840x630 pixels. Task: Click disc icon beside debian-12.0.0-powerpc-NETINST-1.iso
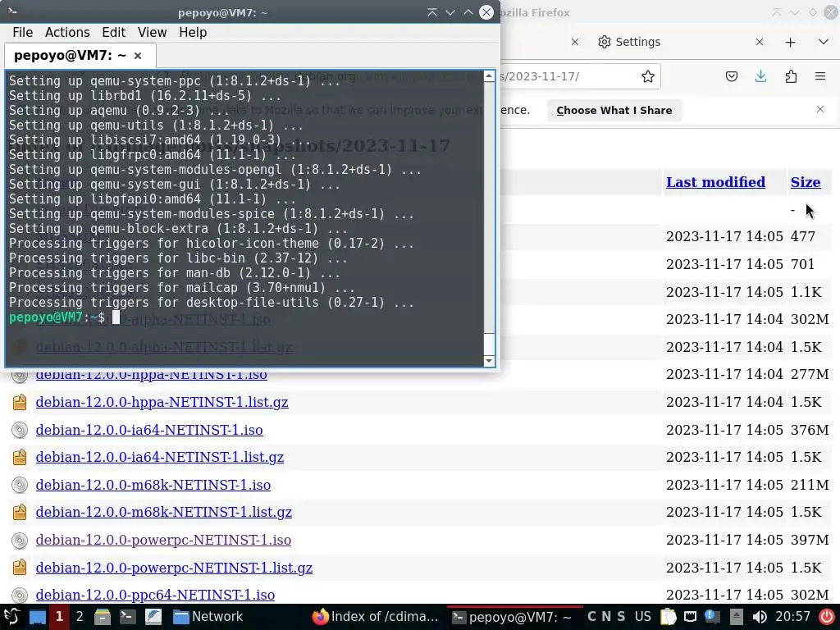20,540
